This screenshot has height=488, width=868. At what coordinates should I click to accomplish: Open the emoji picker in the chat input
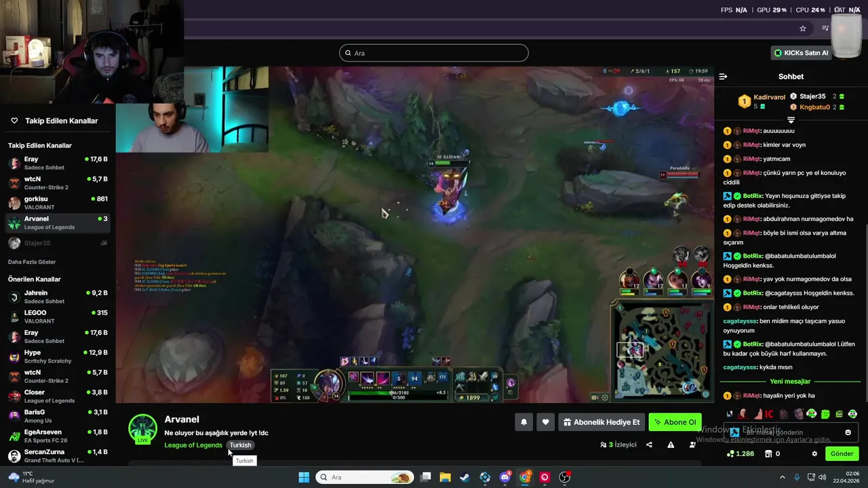pyautogui.click(x=848, y=432)
